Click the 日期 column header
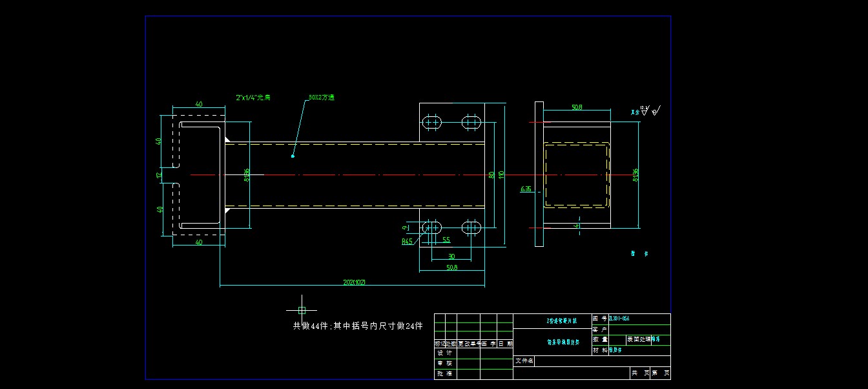This screenshot has width=868, height=389. (505, 344)
